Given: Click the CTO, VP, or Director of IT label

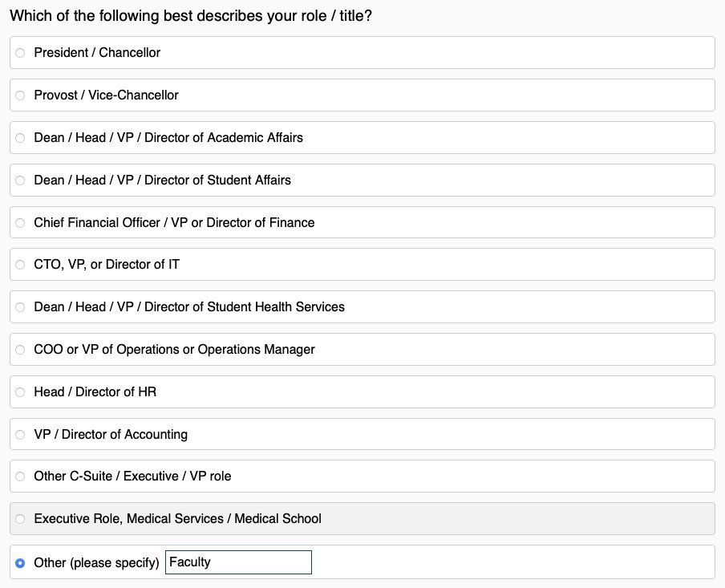Looking at the screenshot, I should [107, 265].
